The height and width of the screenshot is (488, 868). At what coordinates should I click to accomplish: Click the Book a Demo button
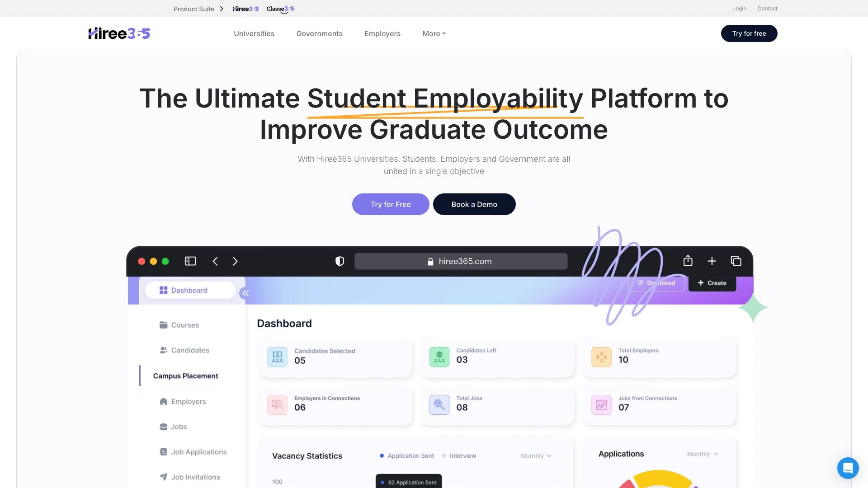click(474, 204)
